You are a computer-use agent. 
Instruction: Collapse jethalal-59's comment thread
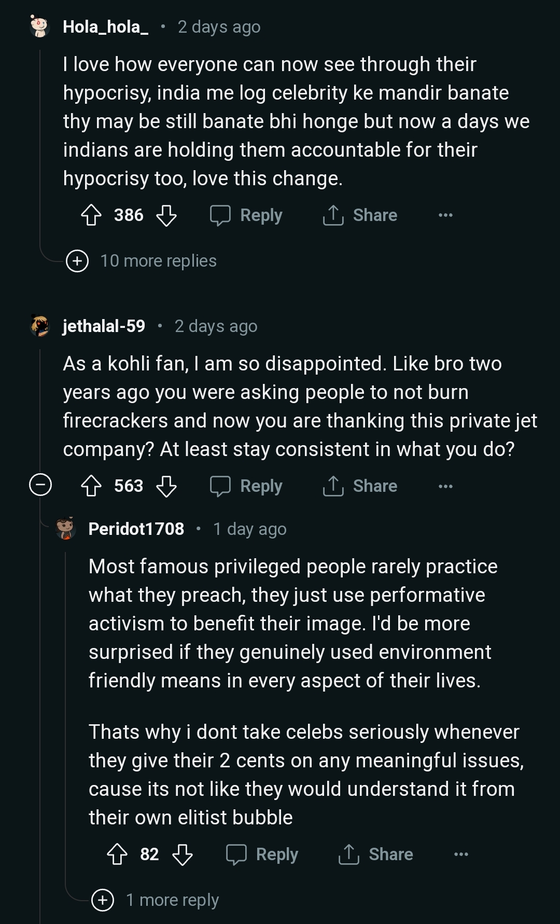40,485
